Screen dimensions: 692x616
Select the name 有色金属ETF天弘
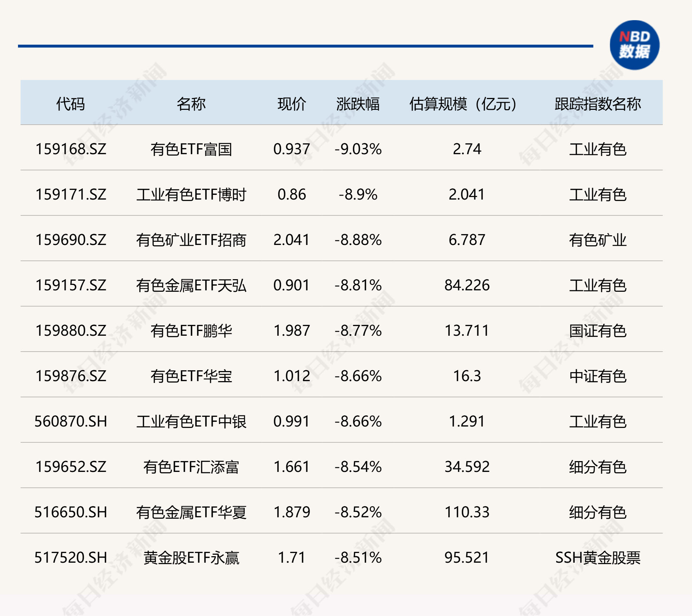tap(191, 285)
